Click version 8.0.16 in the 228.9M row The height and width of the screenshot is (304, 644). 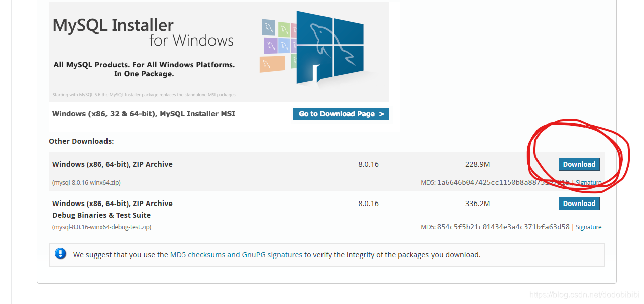tap(368, 164)
